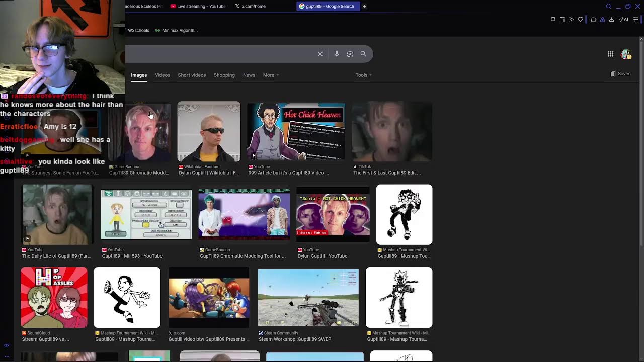The image size is (644, 362).
Task: Activate the snapshot capture icon
Action: 562,20
